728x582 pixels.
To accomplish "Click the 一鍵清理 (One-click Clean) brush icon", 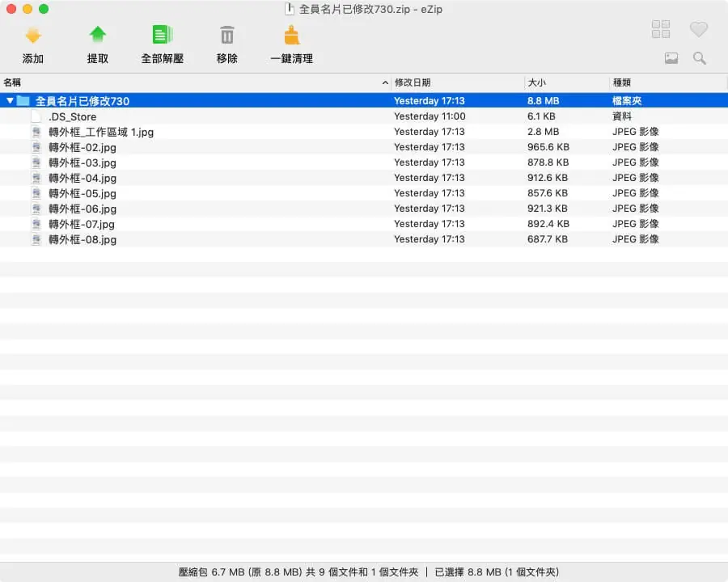I will click(291, 36).
